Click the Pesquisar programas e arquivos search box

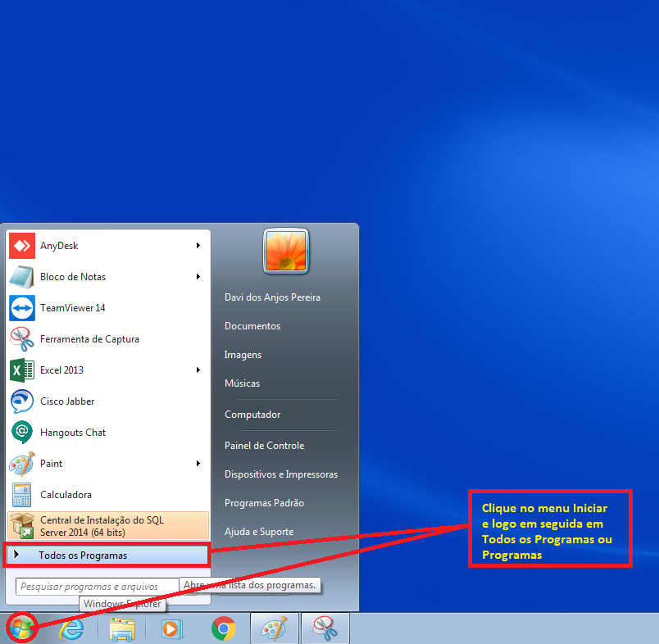click(x=98, y=587)
